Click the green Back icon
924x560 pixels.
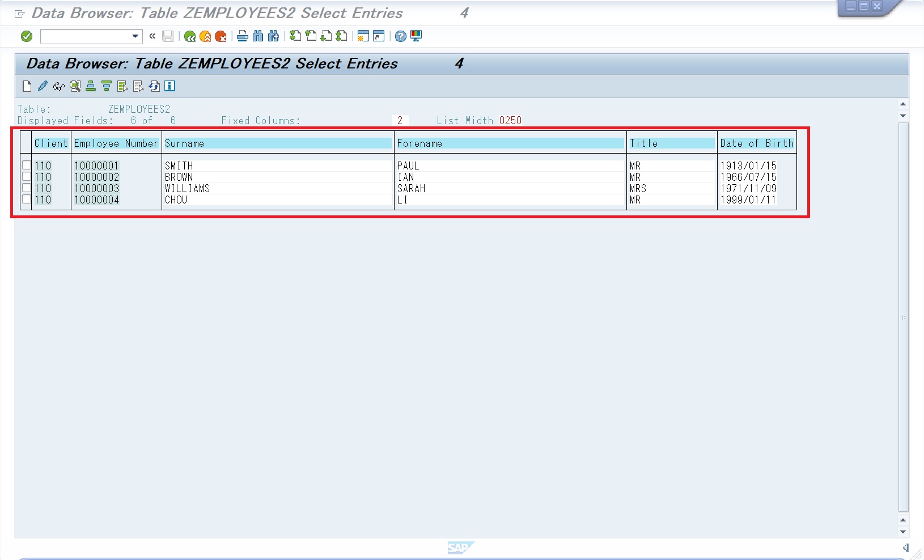coord(190,36)
